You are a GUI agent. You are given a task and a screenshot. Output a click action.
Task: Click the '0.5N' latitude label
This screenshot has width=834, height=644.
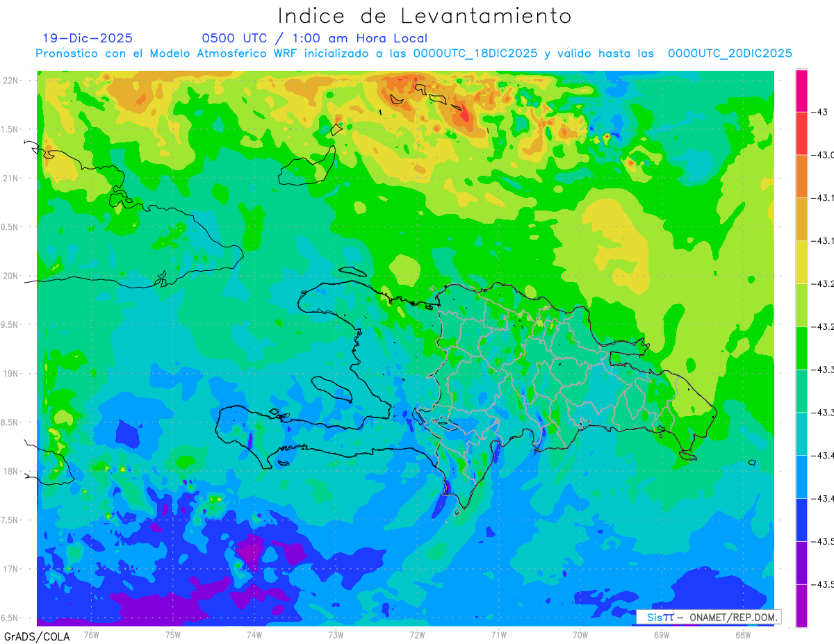click(10, 227)
